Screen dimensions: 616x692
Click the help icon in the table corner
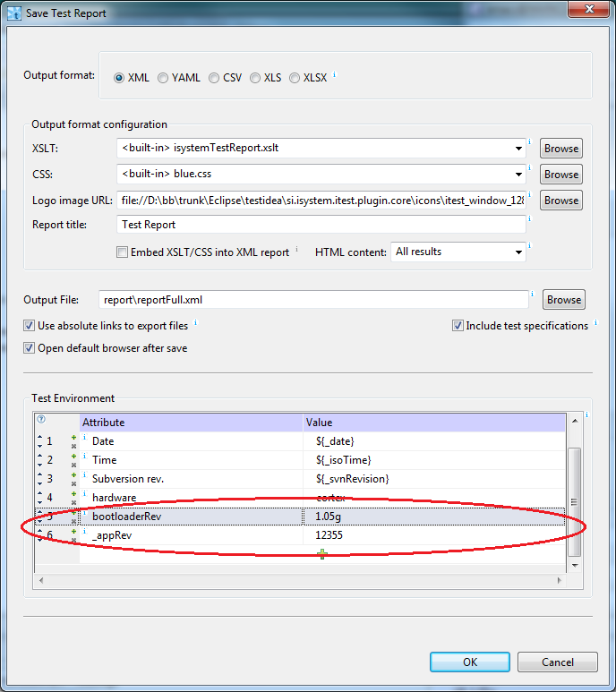40,419
